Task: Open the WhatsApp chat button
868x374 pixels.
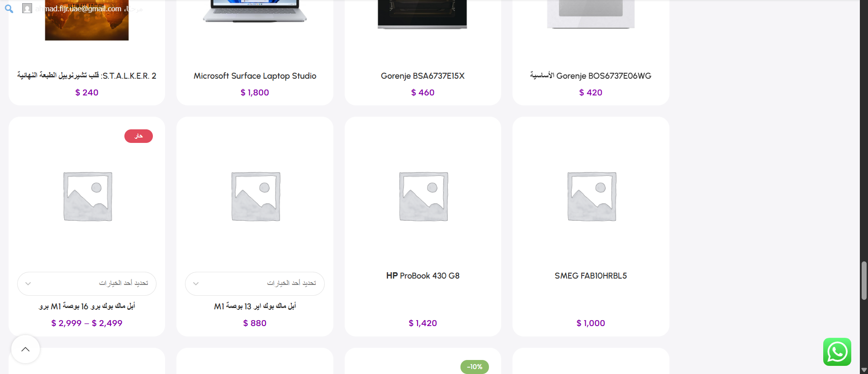Action: [x=837, y=352]
